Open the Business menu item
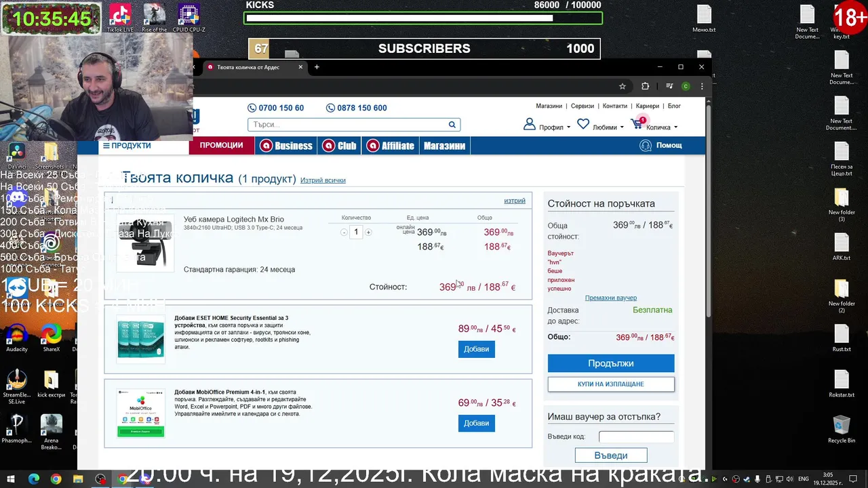 click(x=286, y=146)
